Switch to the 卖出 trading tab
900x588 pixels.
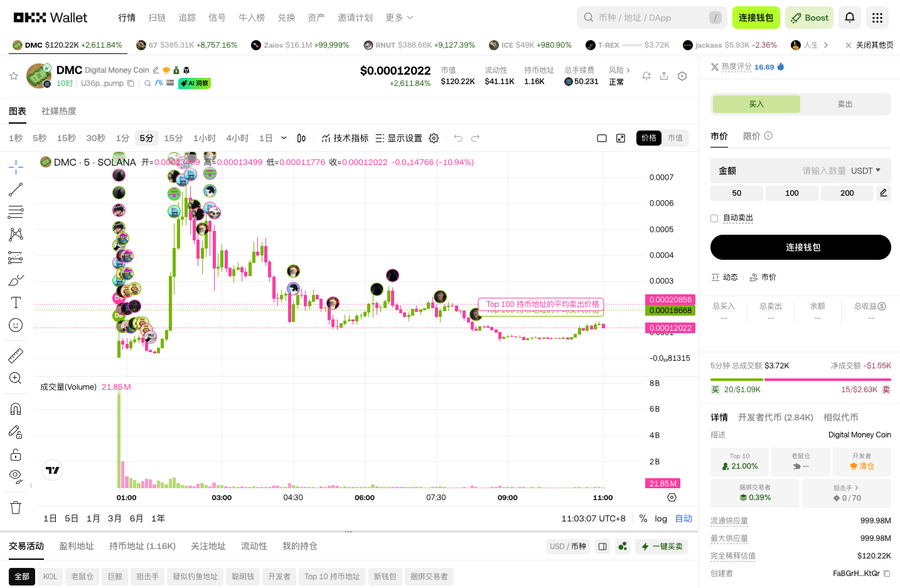(845, 104)
